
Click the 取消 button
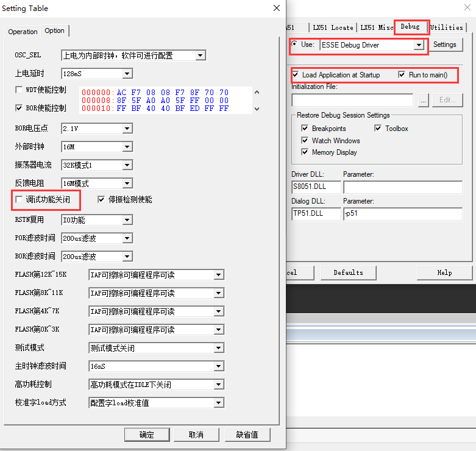coord(196,435)
